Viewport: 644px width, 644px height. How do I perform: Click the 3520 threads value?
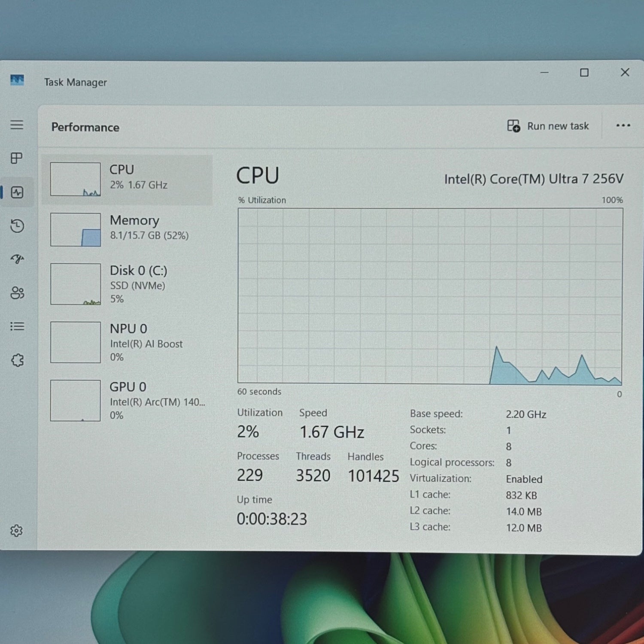coord(313,476)
